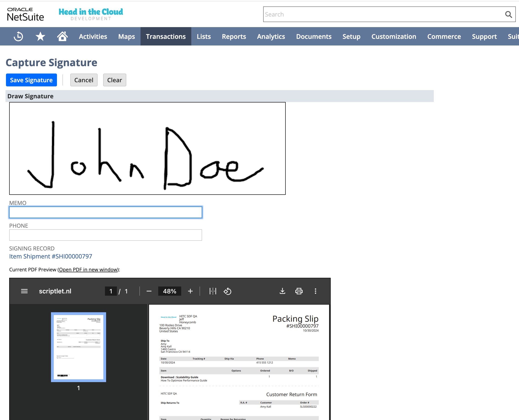Zoom in the PDF preview

coord(190,291)
